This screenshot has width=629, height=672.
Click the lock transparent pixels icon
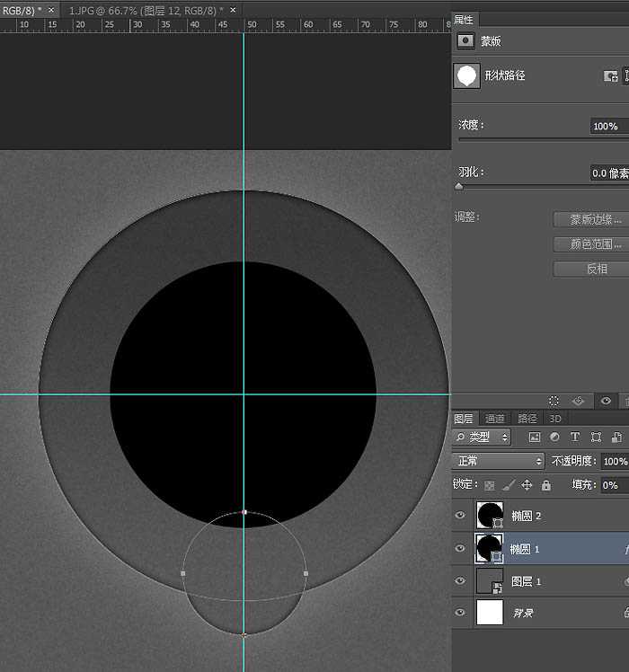coord(490,485)
